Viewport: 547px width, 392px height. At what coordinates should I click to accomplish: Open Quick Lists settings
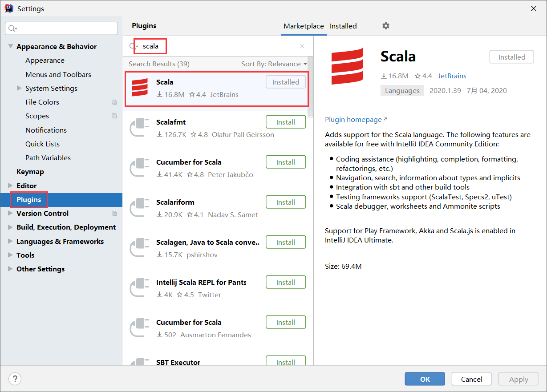click(42, 144)
